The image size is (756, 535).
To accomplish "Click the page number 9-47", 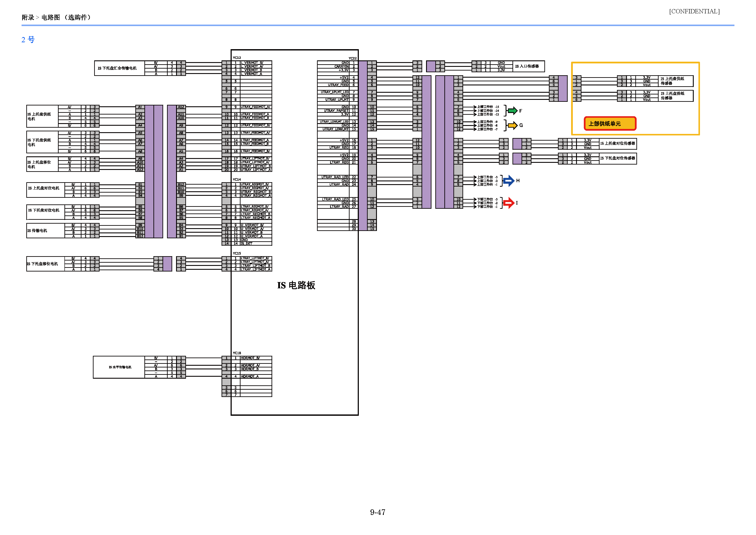I will [378, 512].
